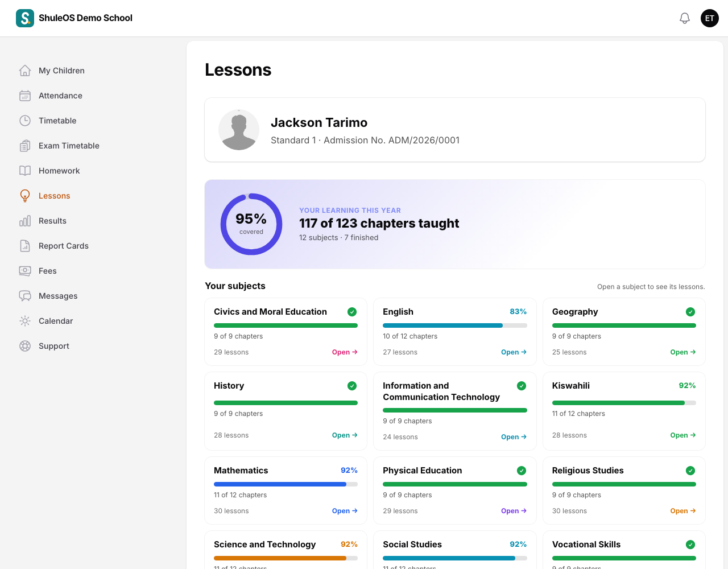
Task: Select the Attendance calendar icon
Action: pos(25,96)
